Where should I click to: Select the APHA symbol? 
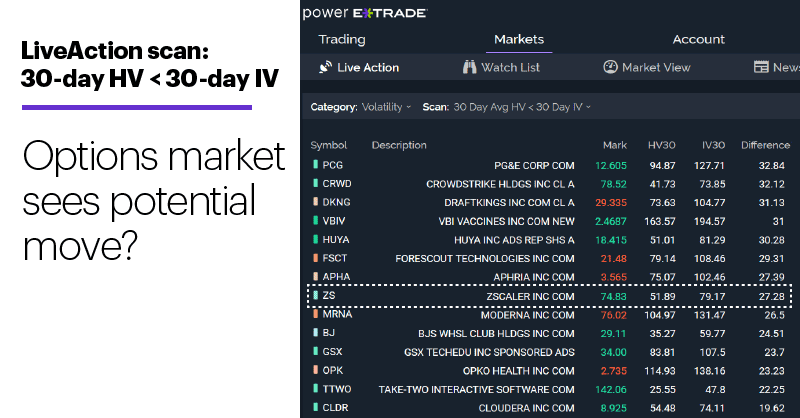(x=336, y=277)
